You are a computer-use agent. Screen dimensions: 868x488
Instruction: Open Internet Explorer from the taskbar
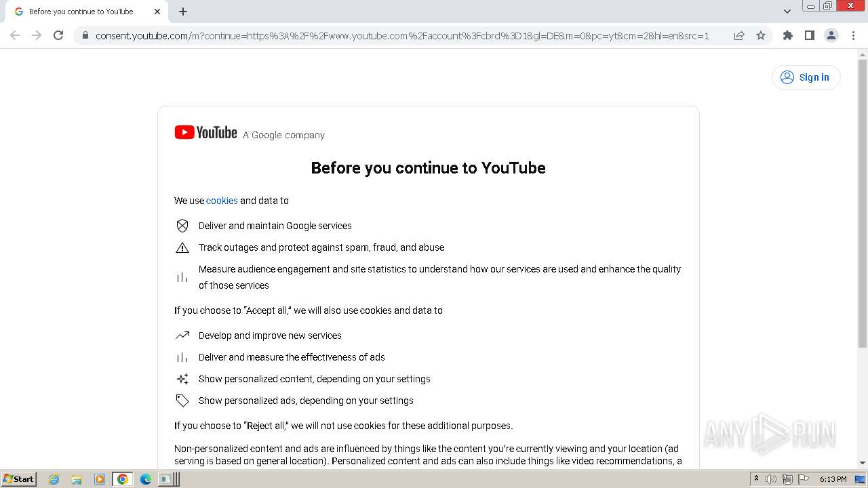[x=54, y=479]
